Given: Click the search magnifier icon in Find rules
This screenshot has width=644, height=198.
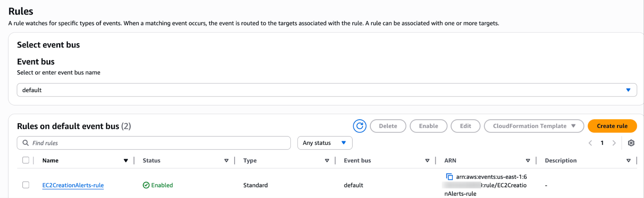Looking at the screenshot, I should 26,143.
